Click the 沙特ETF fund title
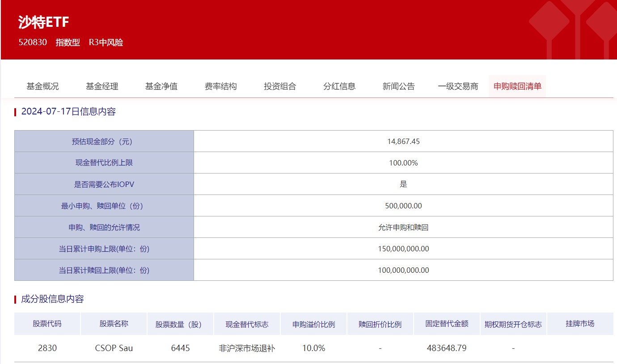Screen dimensions: 617x364 point(44,22)
